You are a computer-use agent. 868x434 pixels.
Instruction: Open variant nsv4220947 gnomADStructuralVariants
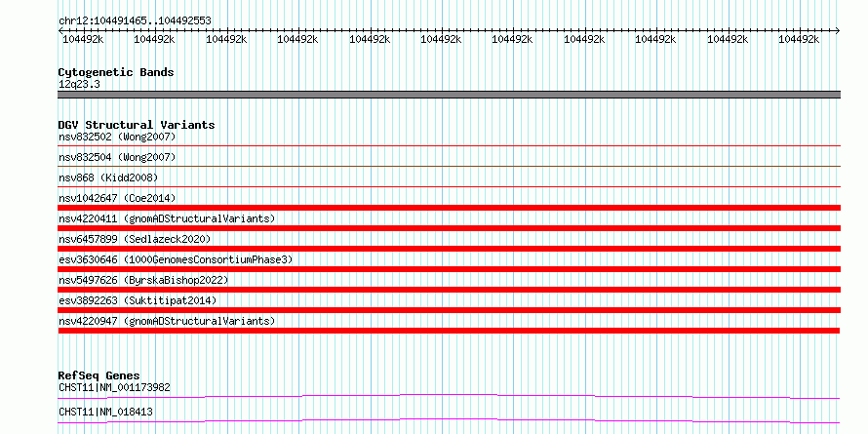click(167, 321)
